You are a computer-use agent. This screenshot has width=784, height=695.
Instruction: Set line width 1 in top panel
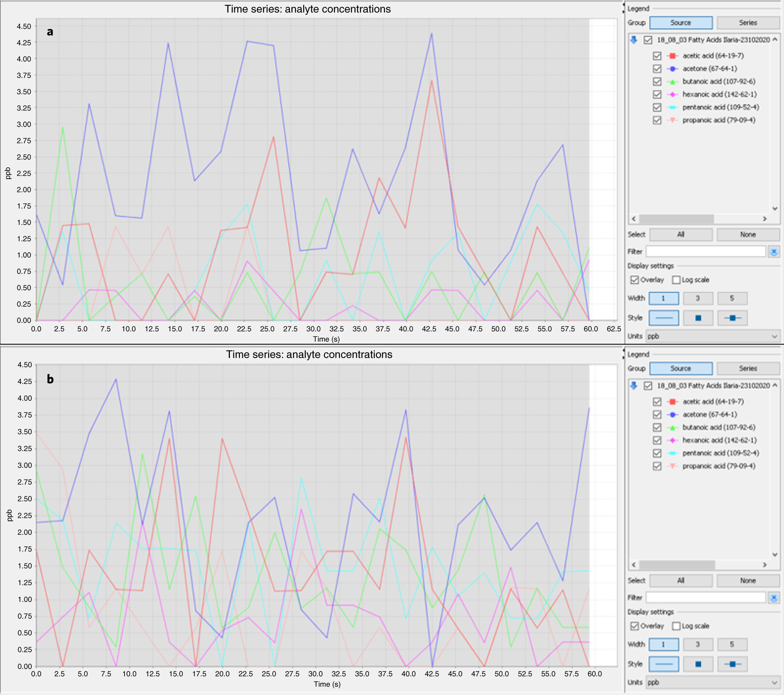(x=664, y=298)
